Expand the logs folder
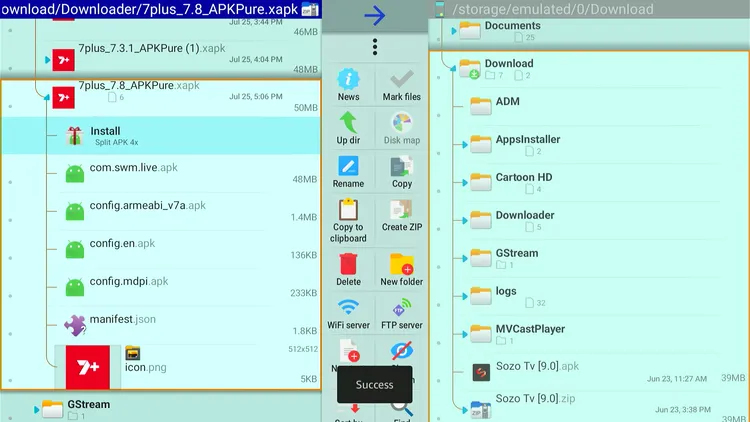750x422 pixels. [464, 296]
